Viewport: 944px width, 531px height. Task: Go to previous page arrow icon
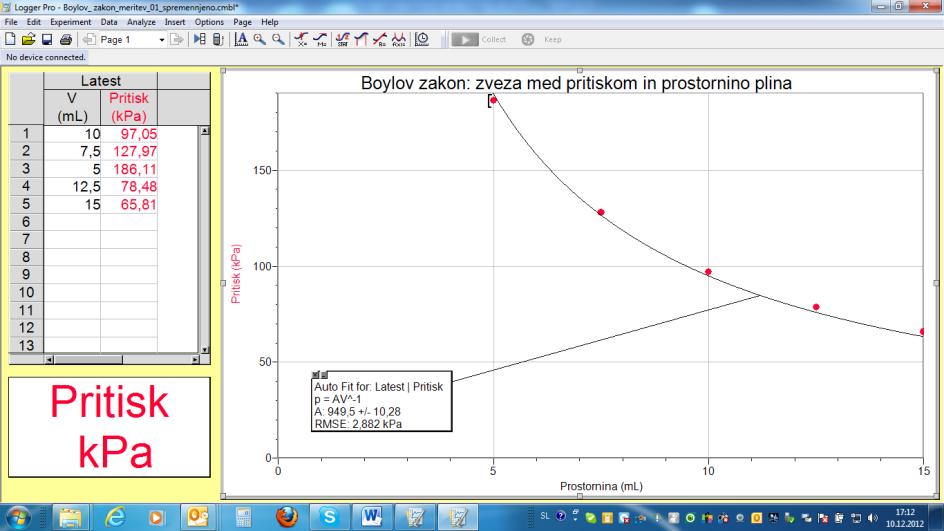pos(89,39)
